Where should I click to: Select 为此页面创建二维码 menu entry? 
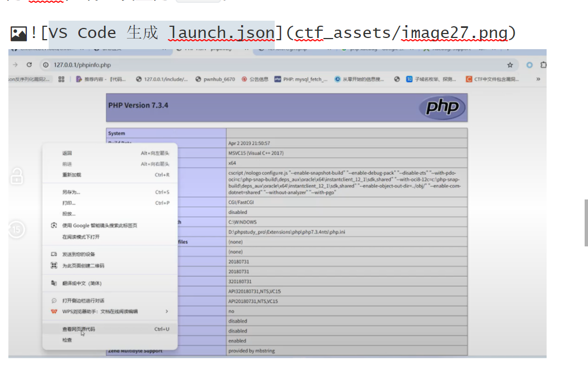110,265
